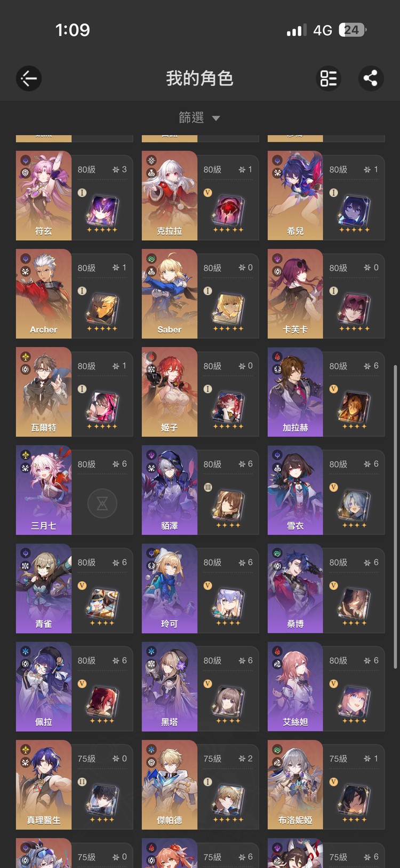
Task: Open the 姬子 character card
Action: point(201,392)
